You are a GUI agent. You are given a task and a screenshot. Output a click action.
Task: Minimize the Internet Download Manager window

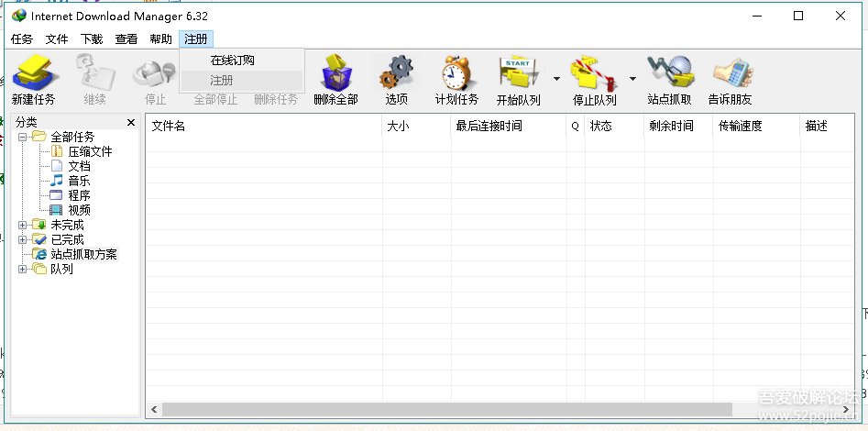757,17
